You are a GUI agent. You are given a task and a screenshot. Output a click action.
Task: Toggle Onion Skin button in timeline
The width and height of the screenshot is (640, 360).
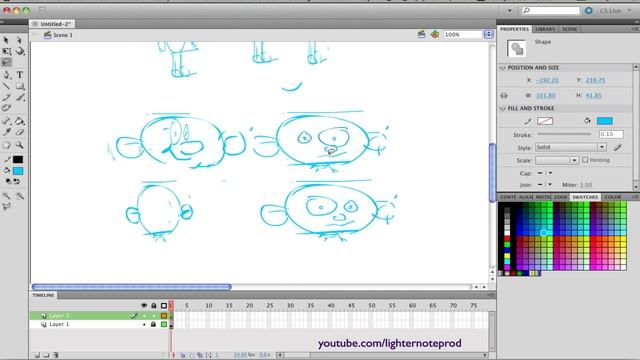pyautogui.click(x=183, y=356)
